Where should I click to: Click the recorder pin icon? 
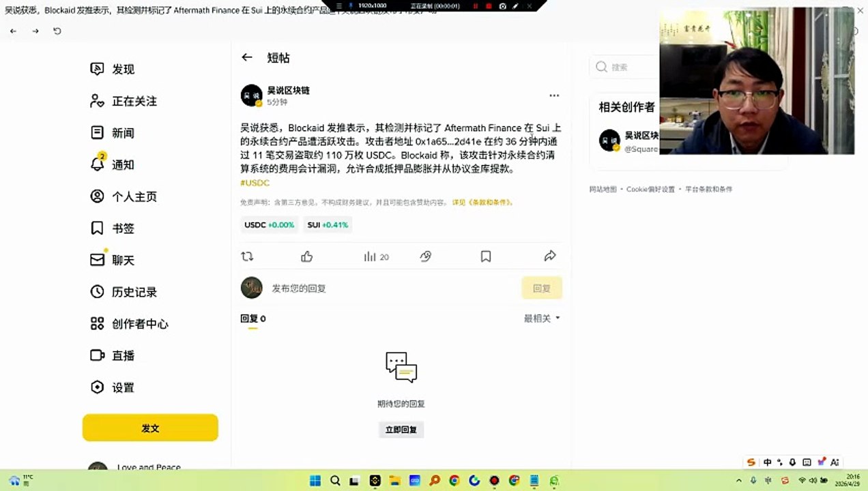[351, 5]
